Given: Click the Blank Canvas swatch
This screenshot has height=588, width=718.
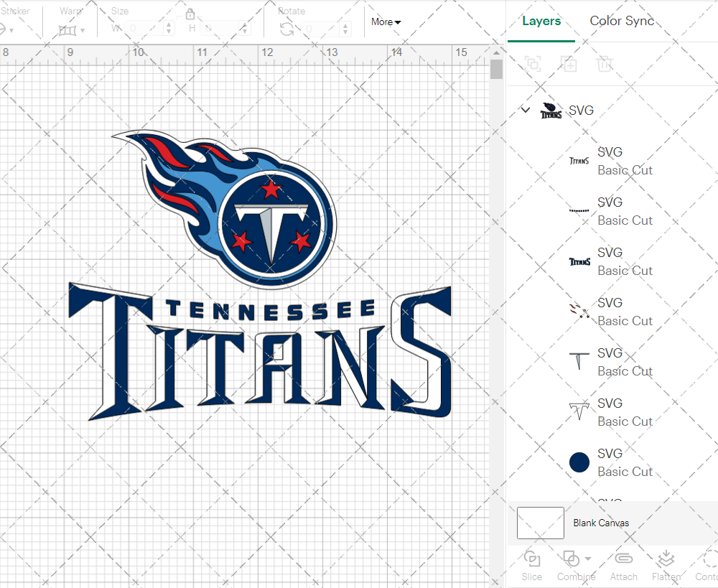Looking at the screenshot, I should coord(541,523).
